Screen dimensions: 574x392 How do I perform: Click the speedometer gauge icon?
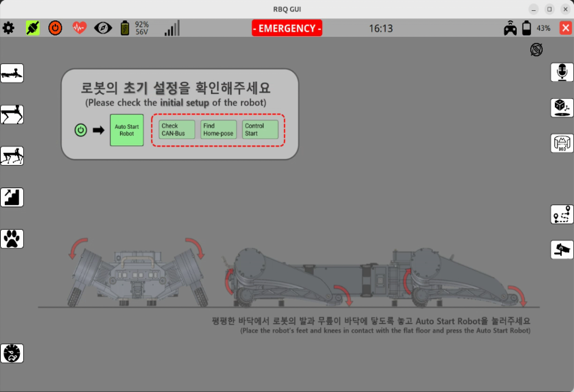12,353
